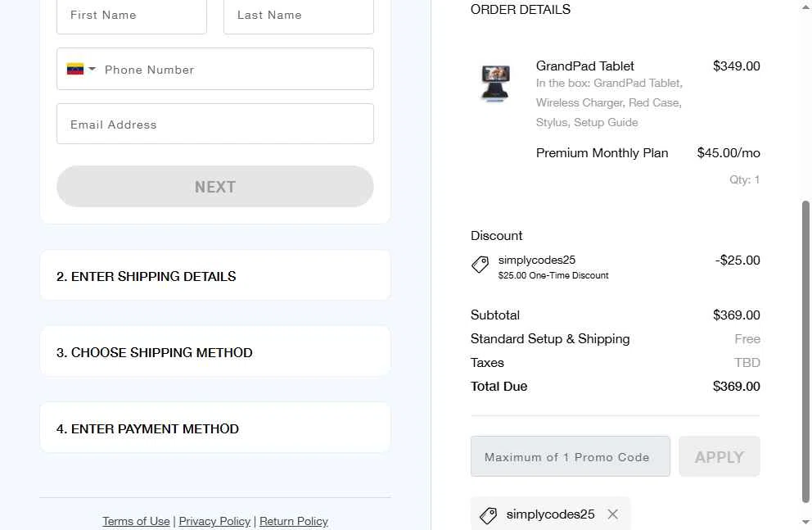Click the $349.00 tablet price

[736, 66]
